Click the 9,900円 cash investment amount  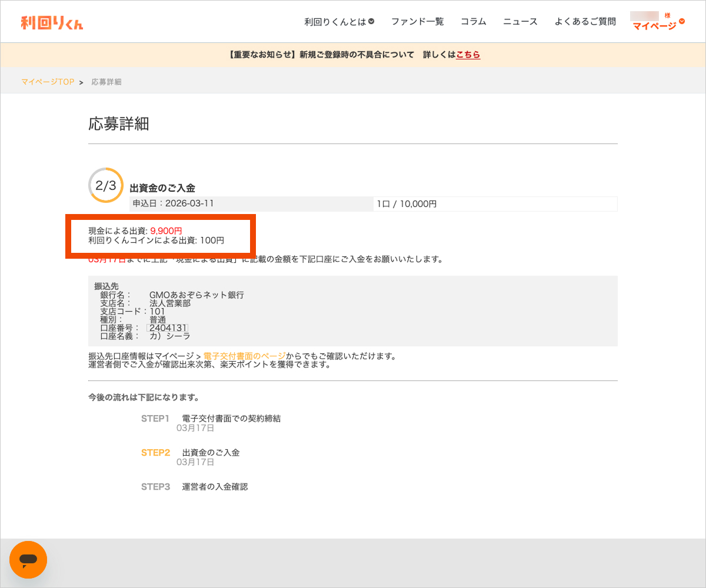(166, 231)
